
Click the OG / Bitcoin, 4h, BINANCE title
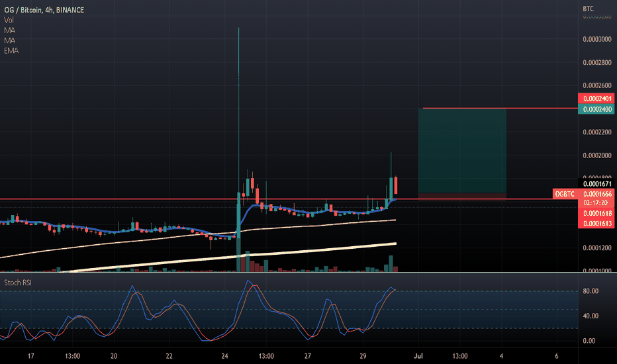click(x=44, y=10)
